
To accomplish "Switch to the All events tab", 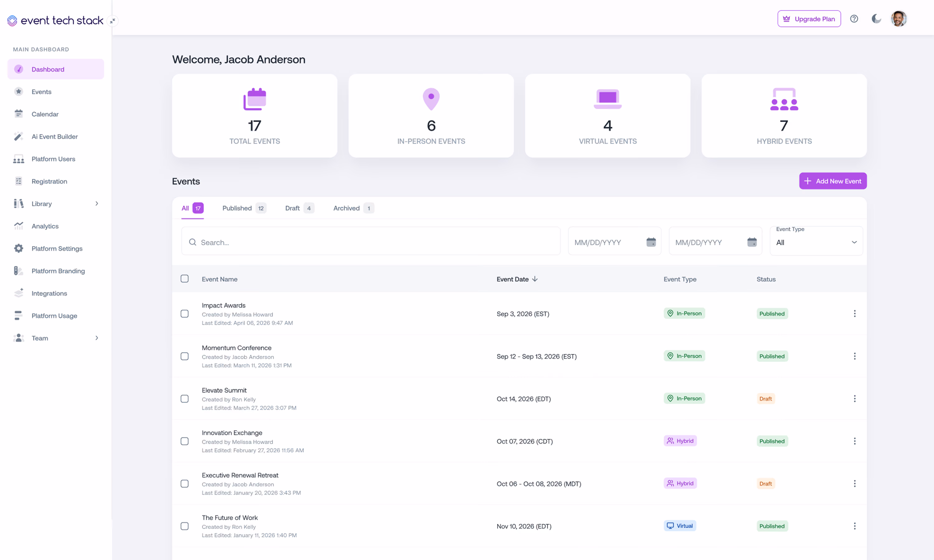I will (192, 208).
